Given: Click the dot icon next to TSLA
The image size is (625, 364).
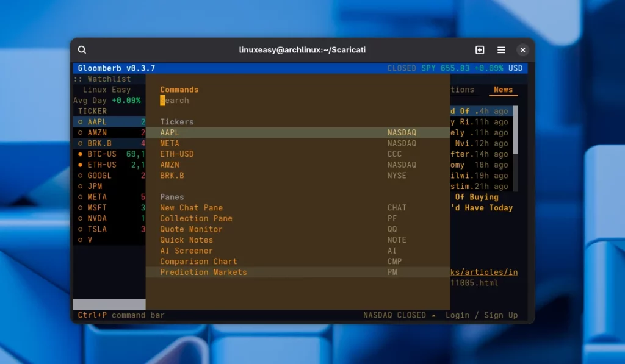Looking at the screenshot, I should pyautogui.click(x=80, y=229).
